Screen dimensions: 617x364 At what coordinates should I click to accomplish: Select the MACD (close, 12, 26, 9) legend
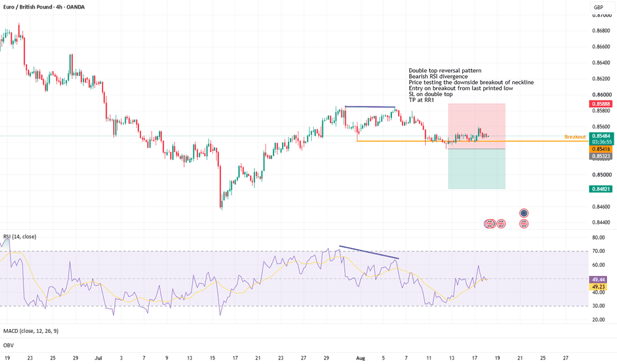tap(30, 331)
